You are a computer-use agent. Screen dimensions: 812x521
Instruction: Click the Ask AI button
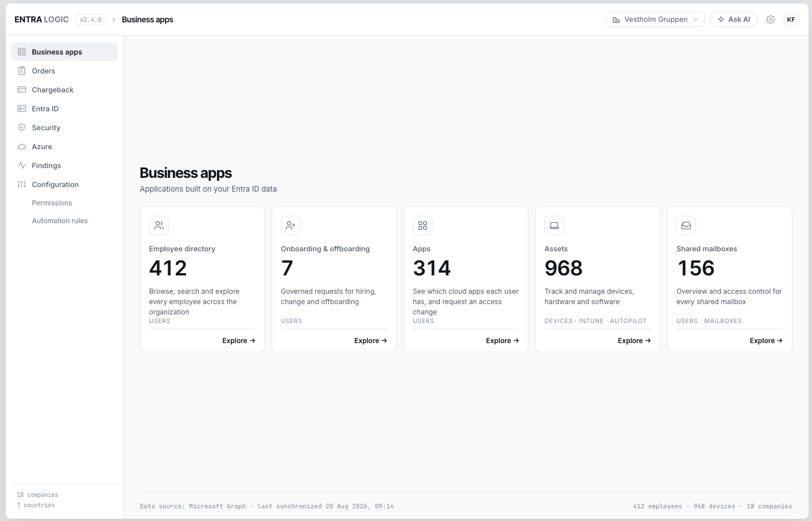coord(734,20)
